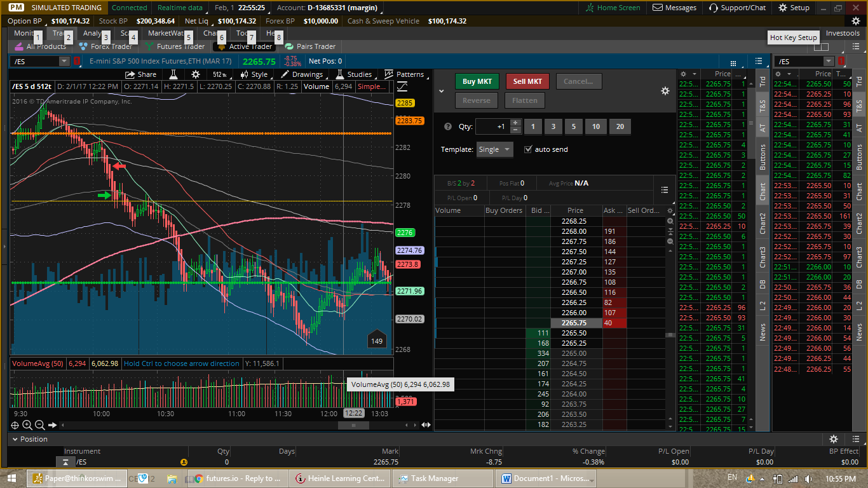Click the Investools link

pyautogui.click(x=843, y=33)
